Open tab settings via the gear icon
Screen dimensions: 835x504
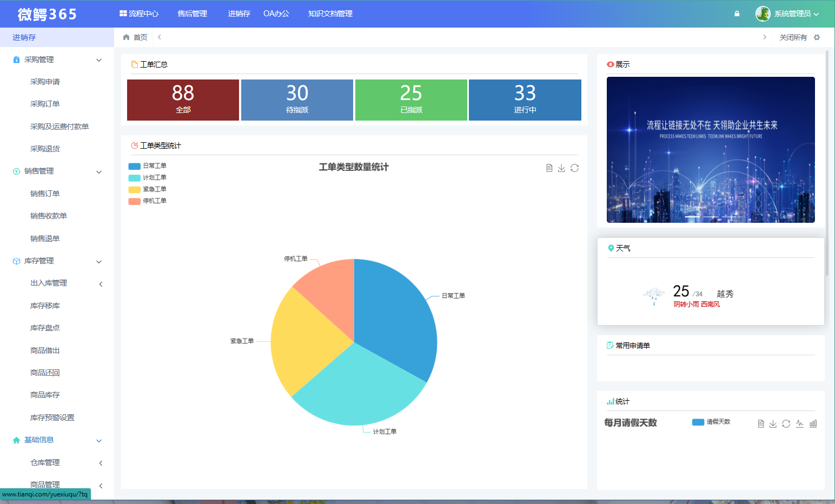click(817, 37)
